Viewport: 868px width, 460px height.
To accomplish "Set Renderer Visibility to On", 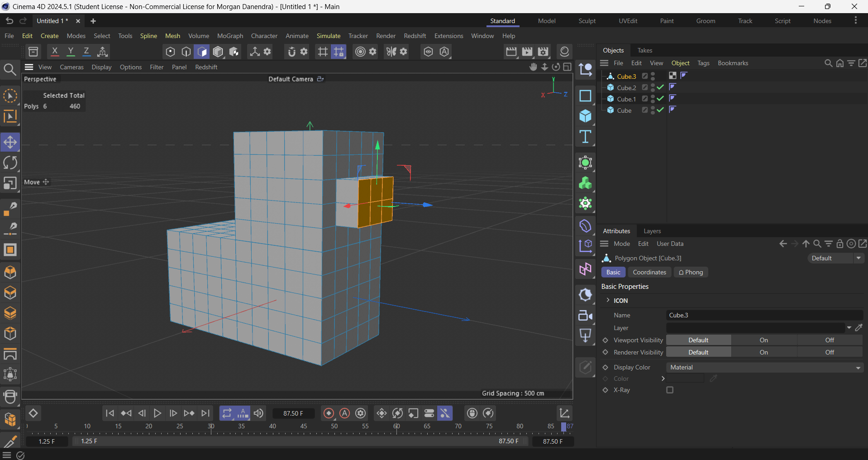I will click(763, 352).
